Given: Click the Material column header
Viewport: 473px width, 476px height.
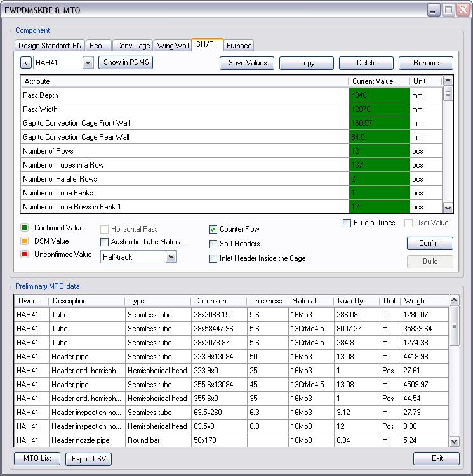Looking at the screenshot, I should coord(310,301).
